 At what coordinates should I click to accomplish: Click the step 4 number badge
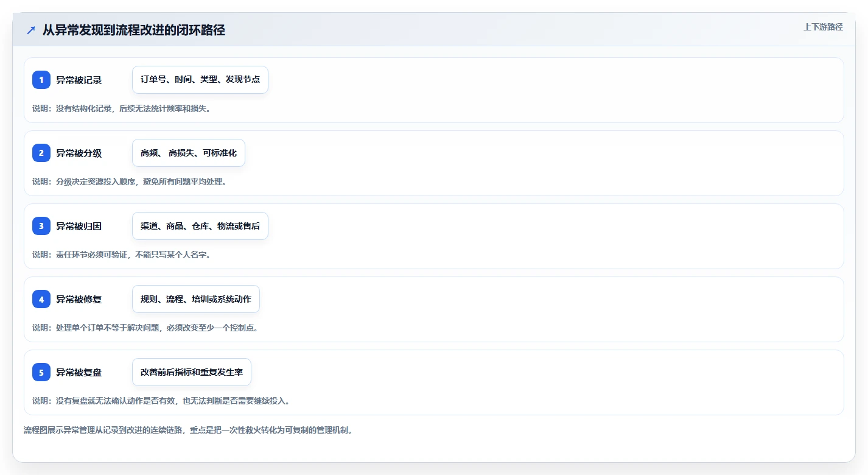click(x=41, y=299)
